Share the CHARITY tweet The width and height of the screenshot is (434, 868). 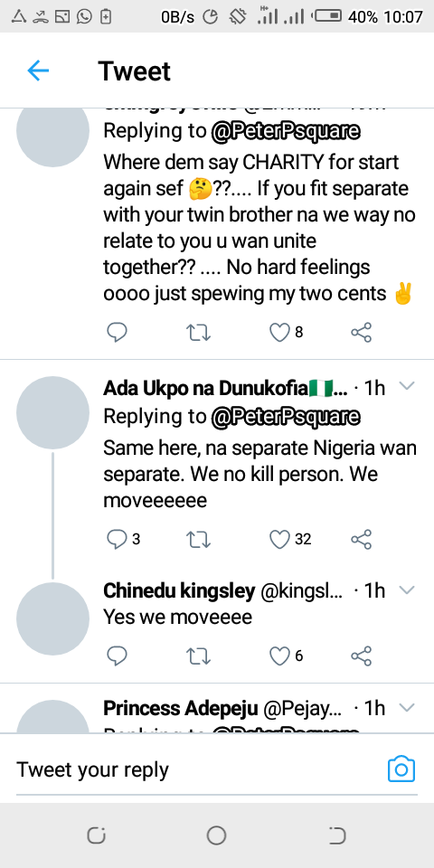coord(362,332)
